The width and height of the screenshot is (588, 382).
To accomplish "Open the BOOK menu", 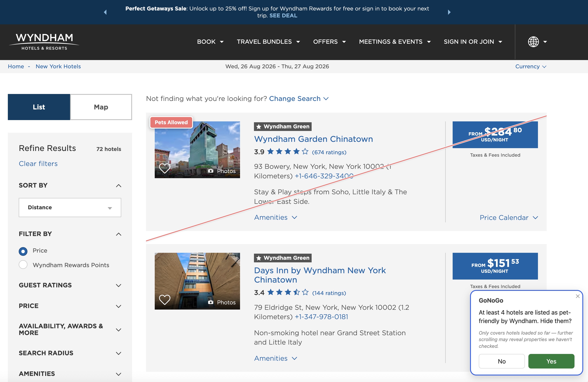I will 210,42.
